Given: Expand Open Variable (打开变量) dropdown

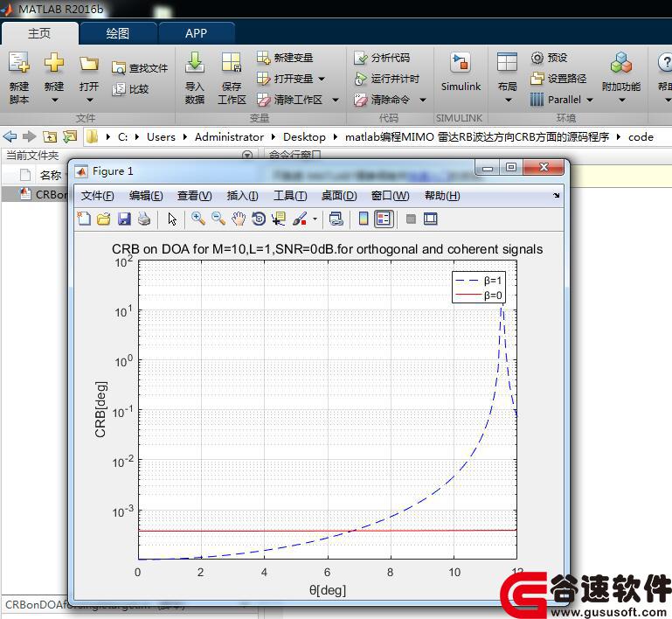Looking at the screenshot, I should pyautogui.click(x=322, y=79).
